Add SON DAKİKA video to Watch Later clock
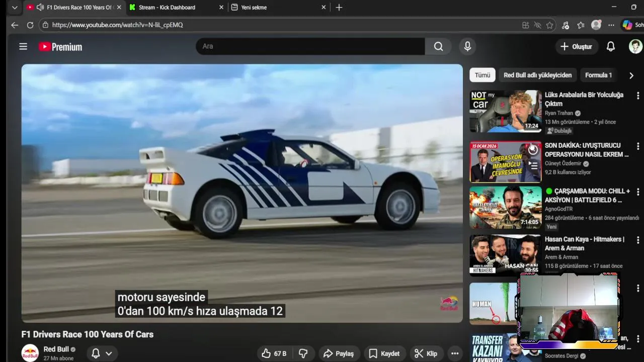 533,150
